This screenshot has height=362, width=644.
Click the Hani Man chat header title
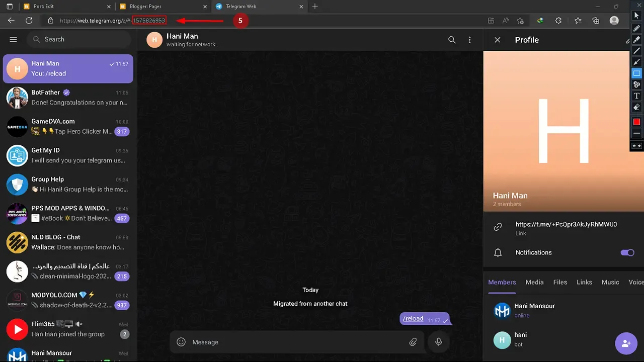pos(182,36)
